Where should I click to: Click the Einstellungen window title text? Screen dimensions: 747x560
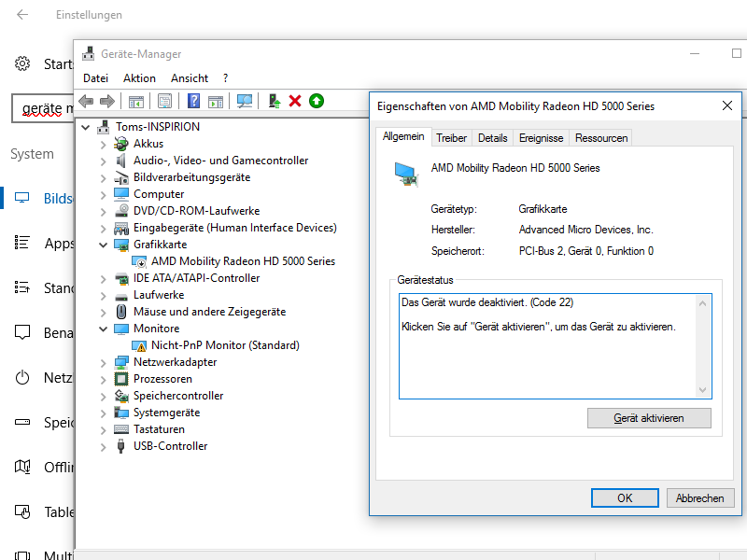point(89,15)
